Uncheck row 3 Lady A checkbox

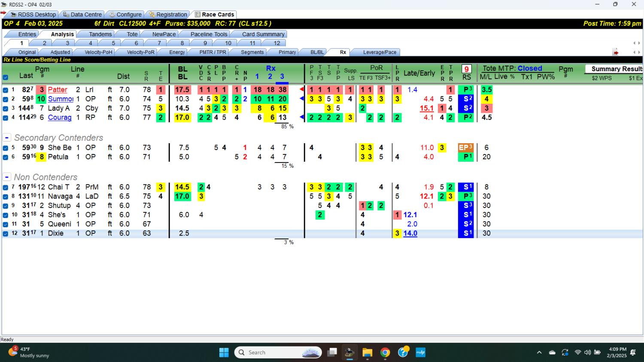coord(5,109)
